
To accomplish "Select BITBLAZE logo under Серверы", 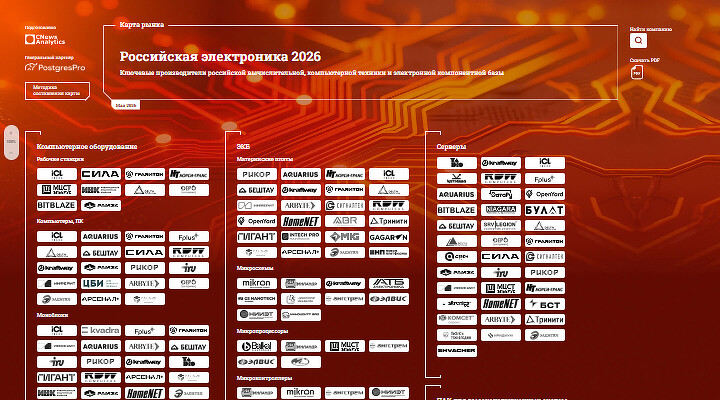I will tap(456, 210).
